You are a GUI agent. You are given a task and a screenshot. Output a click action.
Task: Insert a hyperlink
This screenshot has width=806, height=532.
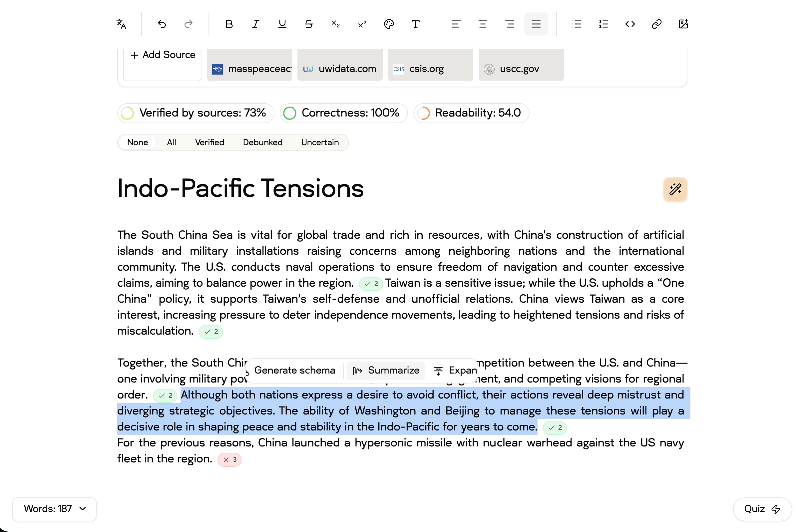(656, 24)
